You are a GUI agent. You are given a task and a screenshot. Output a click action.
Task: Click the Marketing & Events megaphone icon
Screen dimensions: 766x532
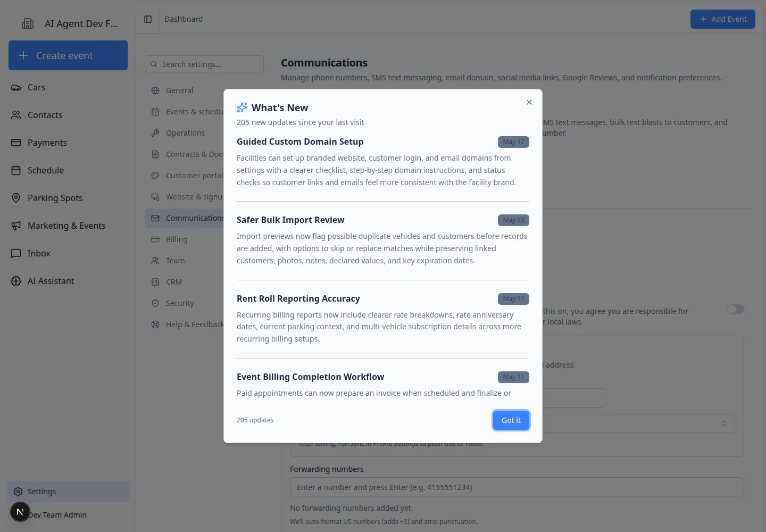(16, 226)
